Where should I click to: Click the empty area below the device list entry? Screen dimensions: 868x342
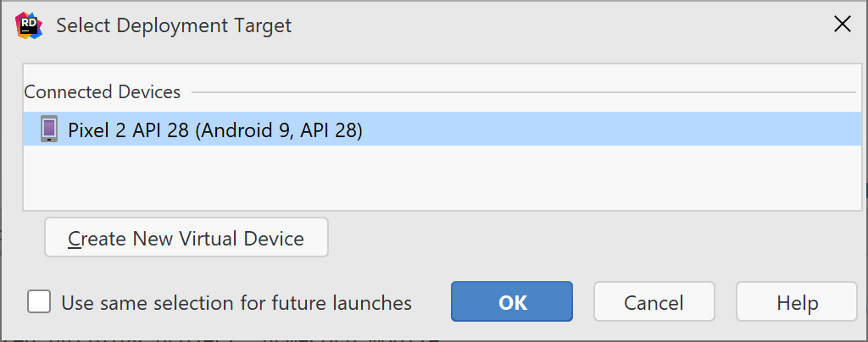pos(442,178)
